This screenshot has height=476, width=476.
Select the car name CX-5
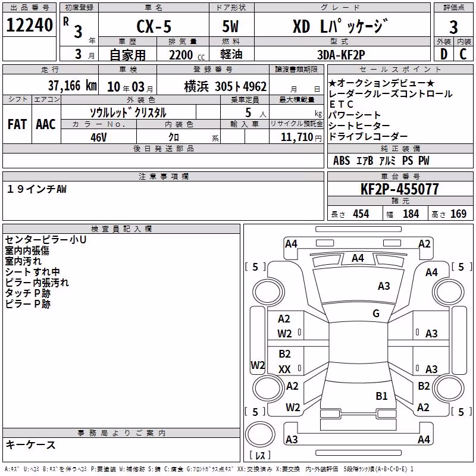point(154,26)
